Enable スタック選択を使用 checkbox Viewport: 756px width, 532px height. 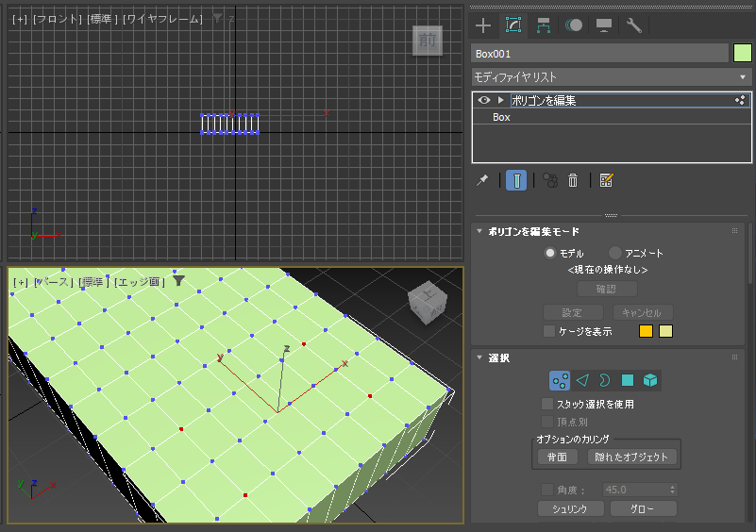point(547,404)
